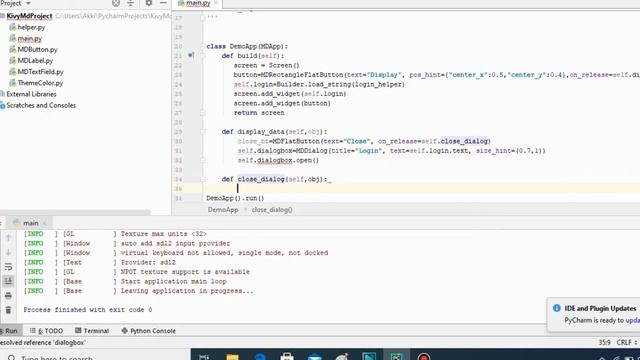The image size is (640, 360).
Task: Place cursor on DemoApp().run() line
Action: point(235,198)
